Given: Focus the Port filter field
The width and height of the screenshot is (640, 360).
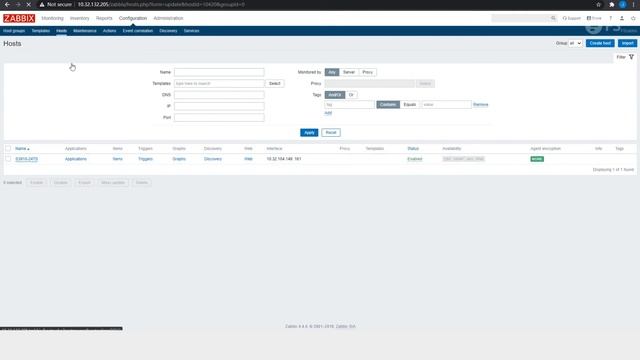Looking at the screenshot, I should point(219,118).
